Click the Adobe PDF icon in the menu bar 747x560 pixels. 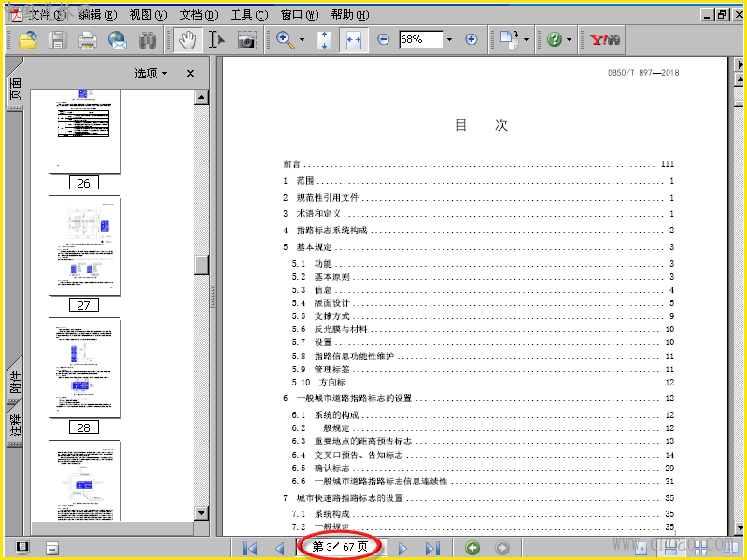(x=17, y=14)
